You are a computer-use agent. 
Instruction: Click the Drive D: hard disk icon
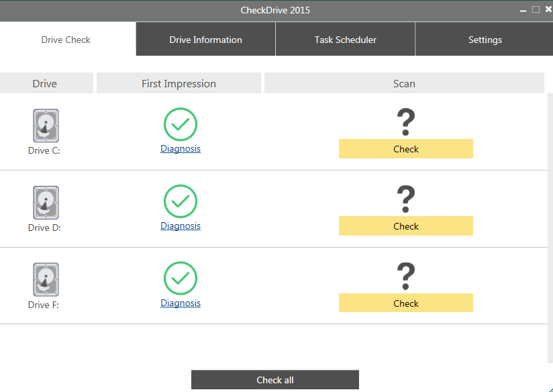pos(46,203)
